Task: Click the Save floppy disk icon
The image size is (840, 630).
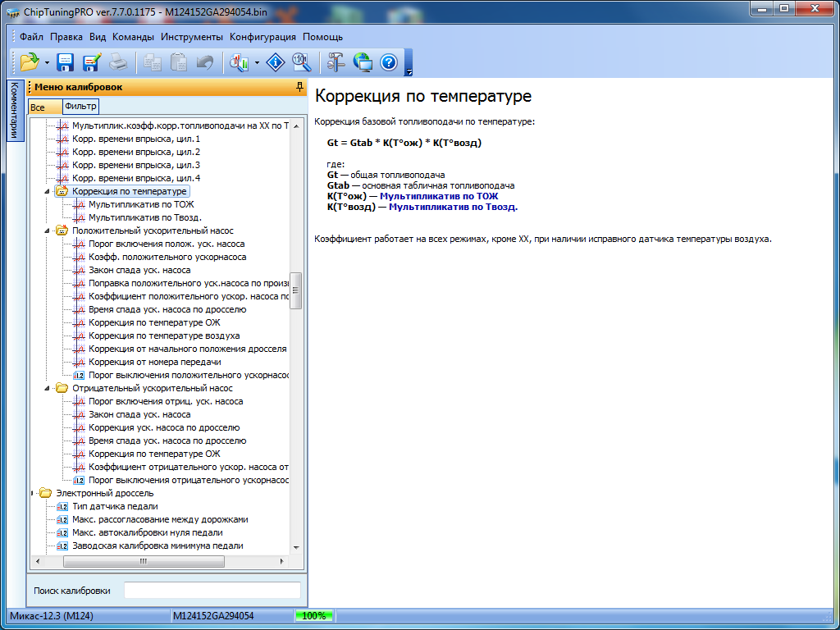Action: click(66, 62)
